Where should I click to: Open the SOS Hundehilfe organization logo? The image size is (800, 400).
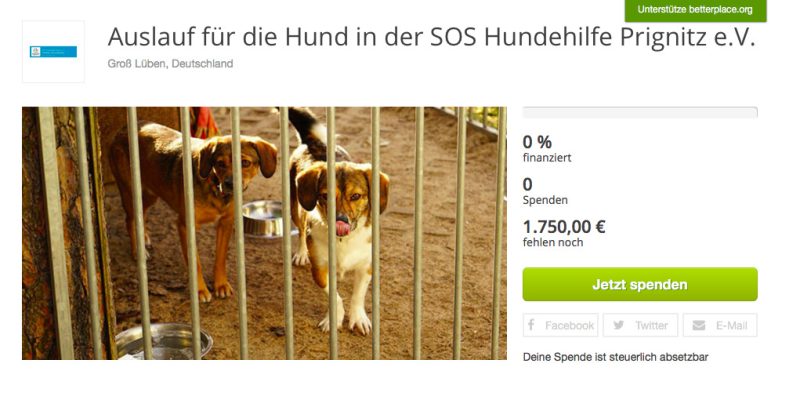(x=54, y=52)
